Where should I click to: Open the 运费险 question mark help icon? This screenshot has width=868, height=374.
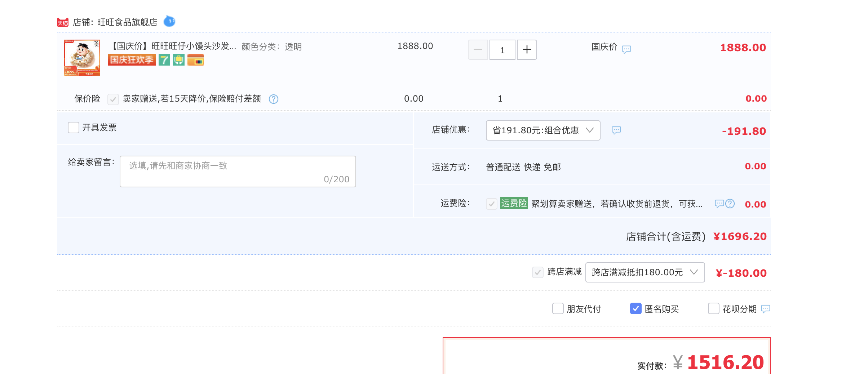[x=730, y=204]
